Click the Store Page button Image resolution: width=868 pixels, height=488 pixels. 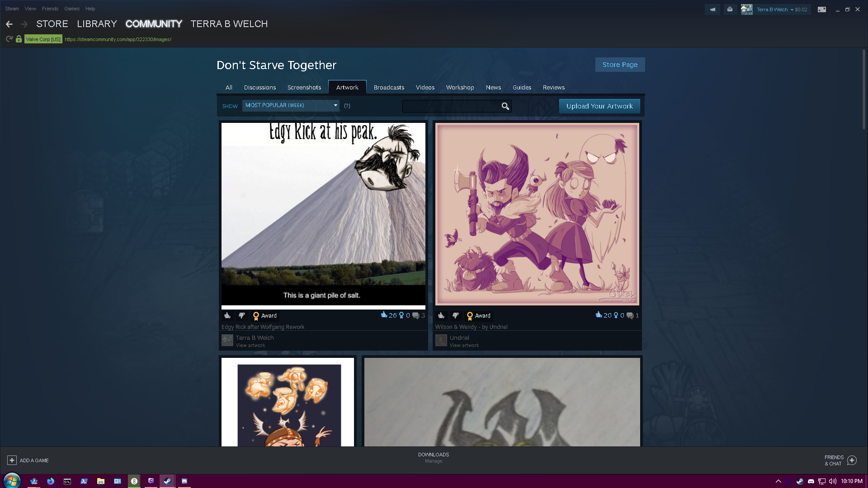[620, 65]
